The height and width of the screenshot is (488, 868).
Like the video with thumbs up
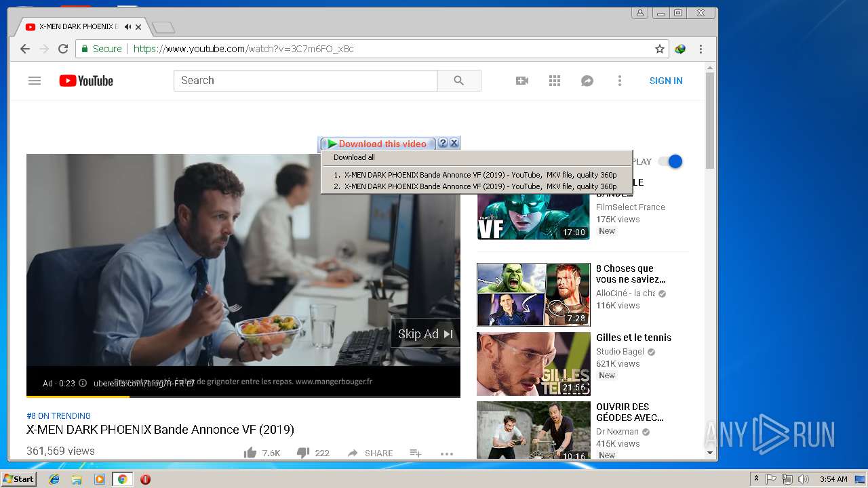(250, 453)
